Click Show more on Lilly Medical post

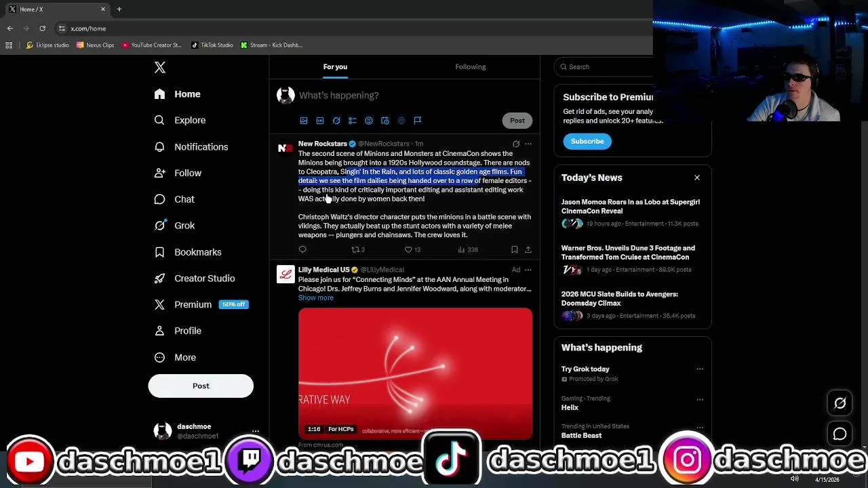[x=316, y=298]
